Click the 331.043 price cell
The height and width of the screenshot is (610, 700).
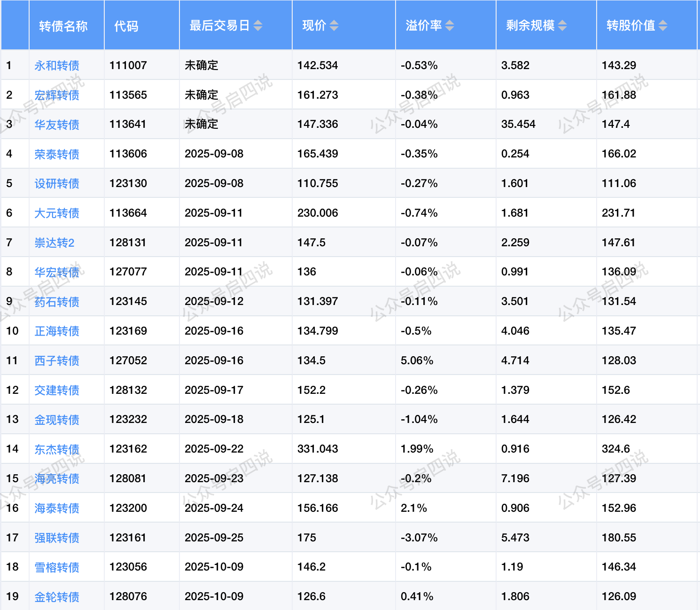pos(318,449)
